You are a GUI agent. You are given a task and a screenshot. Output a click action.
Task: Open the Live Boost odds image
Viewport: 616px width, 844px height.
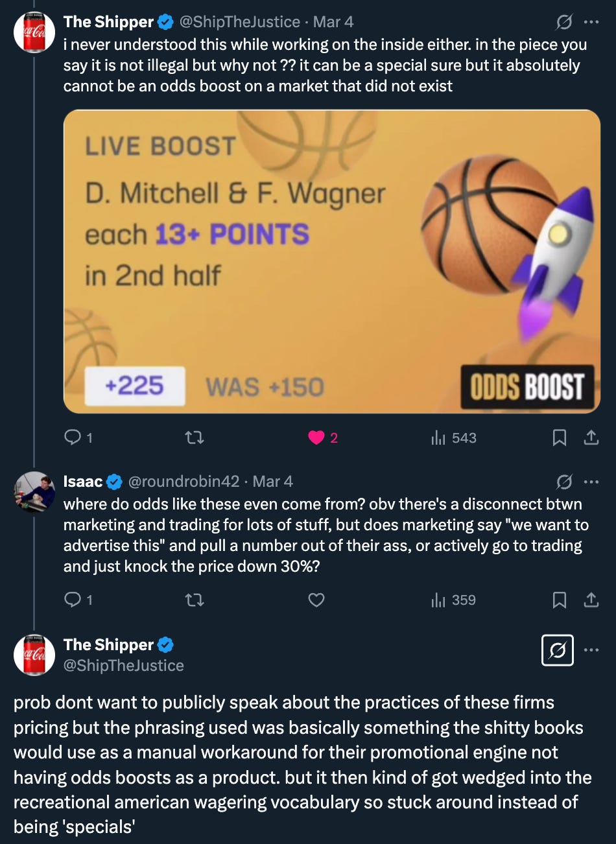point(332,261)
